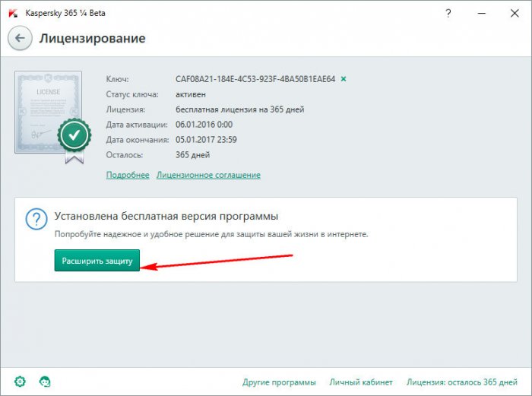The width and height of the screenshot is (532, 396).
Task: Go back using the arrow button
Action: click(x=20, y=38)
